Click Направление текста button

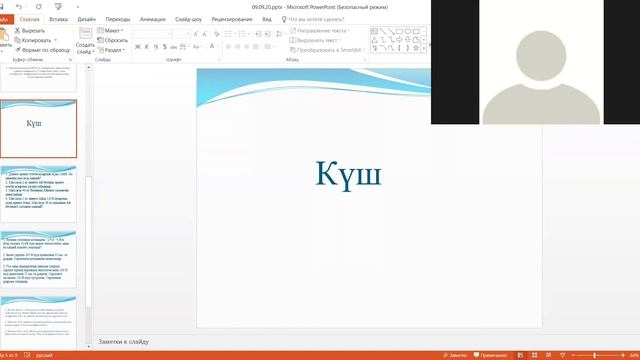tap(319, 31)
